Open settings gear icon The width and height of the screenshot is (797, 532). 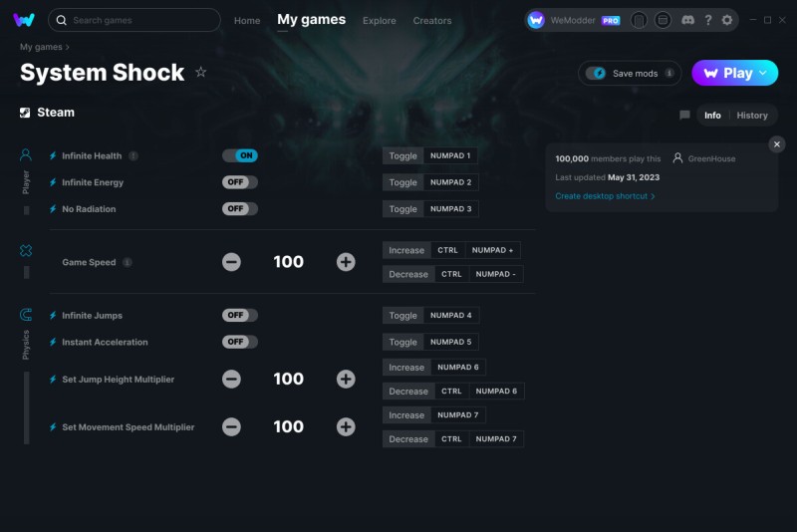coord(727,20)
